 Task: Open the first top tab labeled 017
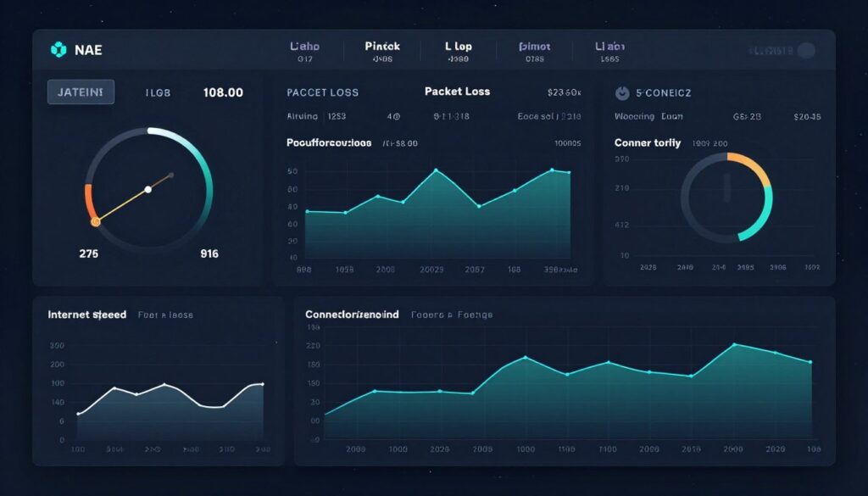pos(304,52)
